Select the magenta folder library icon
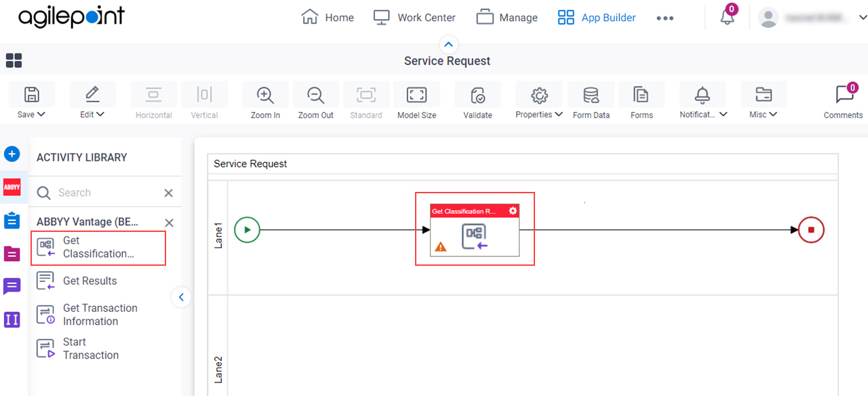 (12, 254)
